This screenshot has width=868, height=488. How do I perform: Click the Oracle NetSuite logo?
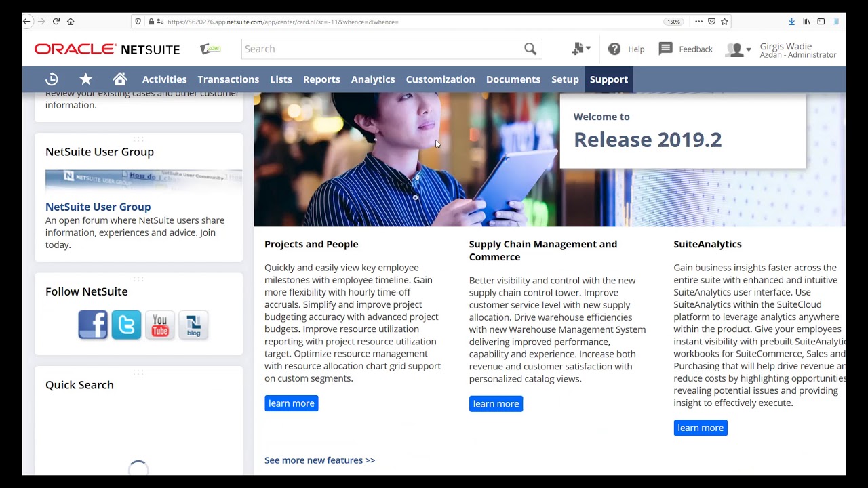pyautogui.click(x=107, y=49)
